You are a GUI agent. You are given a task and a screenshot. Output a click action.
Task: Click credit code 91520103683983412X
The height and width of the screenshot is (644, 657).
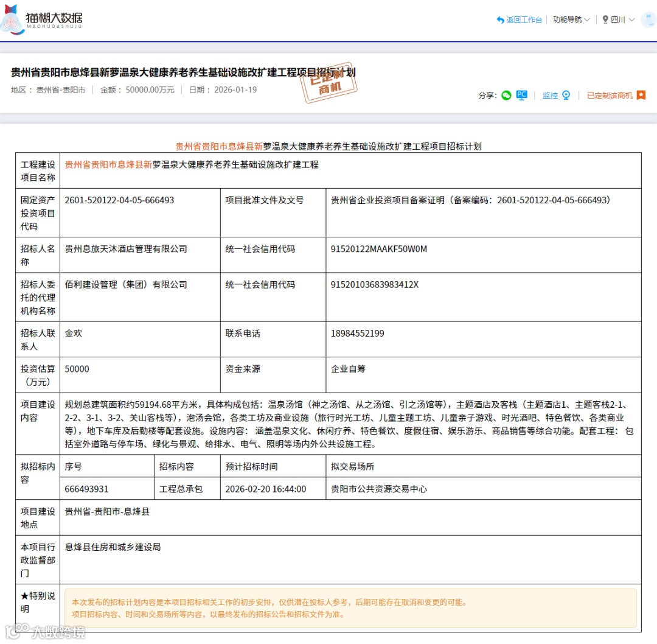click(375, 285)
